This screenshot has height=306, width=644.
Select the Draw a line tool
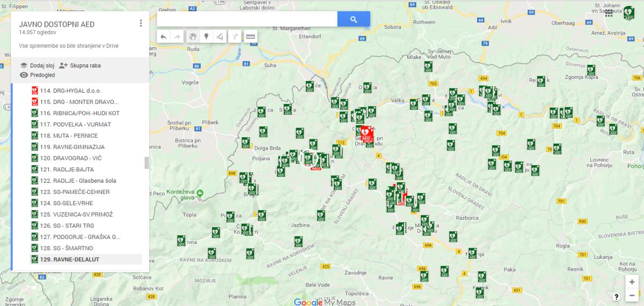tap(219, 36)
